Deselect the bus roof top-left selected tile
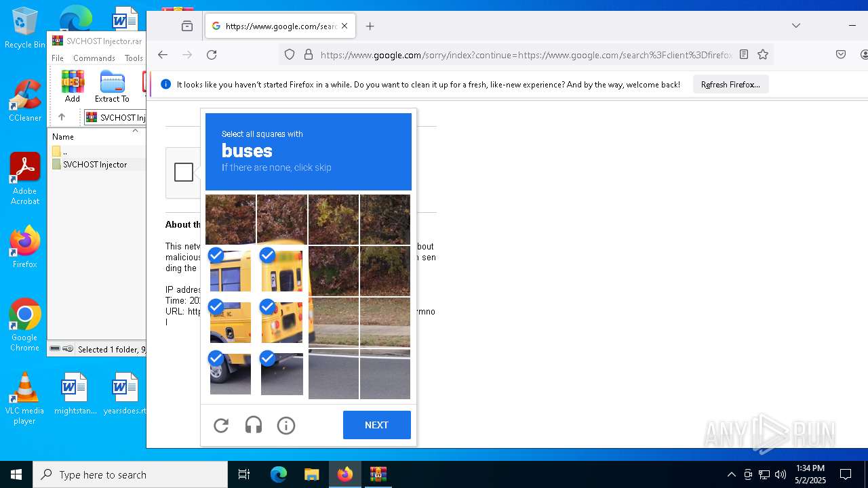 pos(231,271)
